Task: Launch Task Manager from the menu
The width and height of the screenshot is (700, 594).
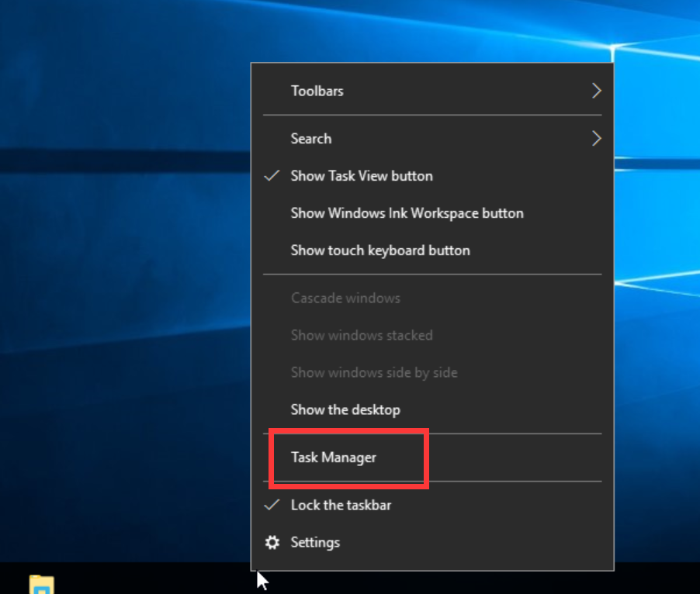Action: point(432,458)
